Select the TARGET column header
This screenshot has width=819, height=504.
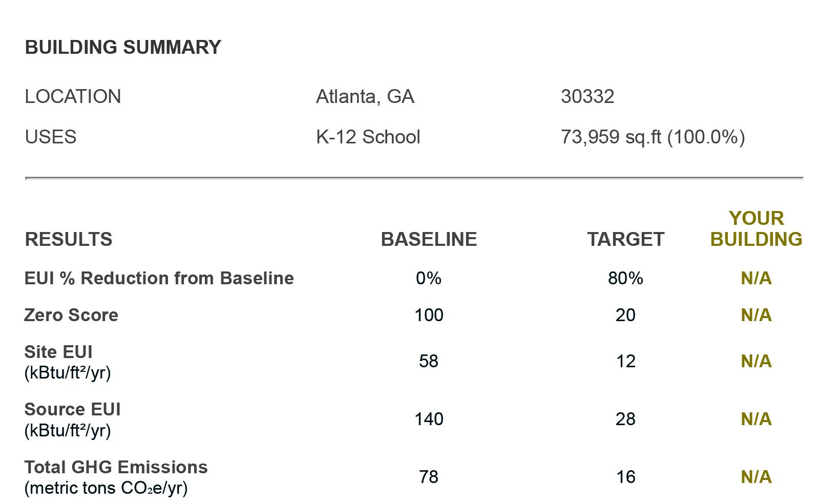point(625,239)
